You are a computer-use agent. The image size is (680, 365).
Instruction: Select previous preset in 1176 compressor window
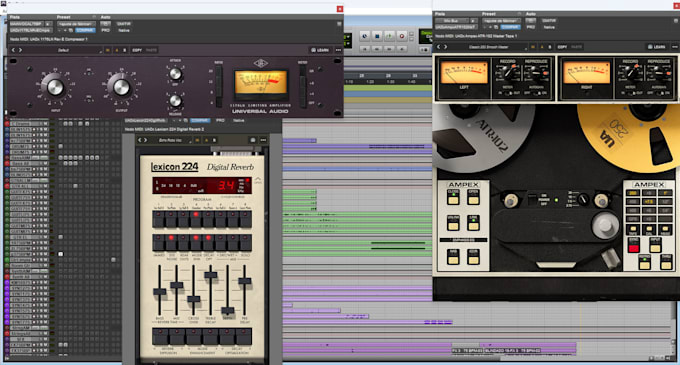point(13,50)
